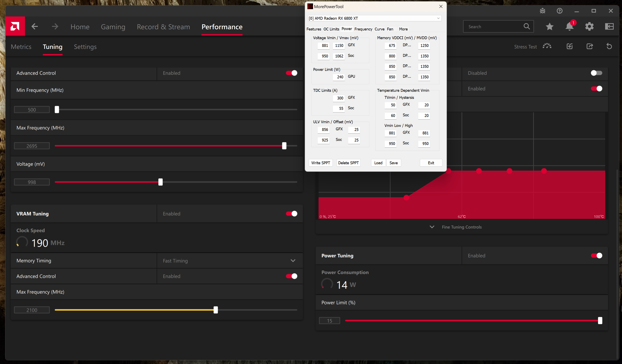The height and width of the screenshot is (364, 622).
Task: Open Adrenalin settings gear
Action: tap(589, 26)
